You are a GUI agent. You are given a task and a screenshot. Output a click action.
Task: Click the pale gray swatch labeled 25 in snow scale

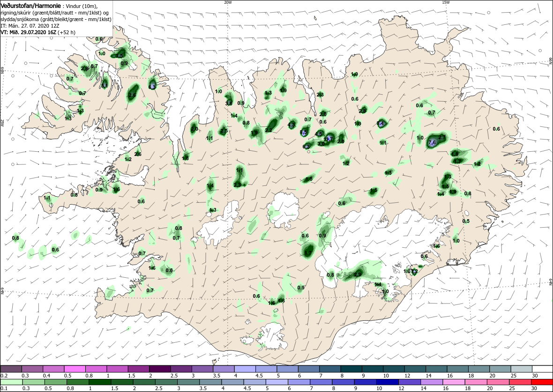pos(521,369)
